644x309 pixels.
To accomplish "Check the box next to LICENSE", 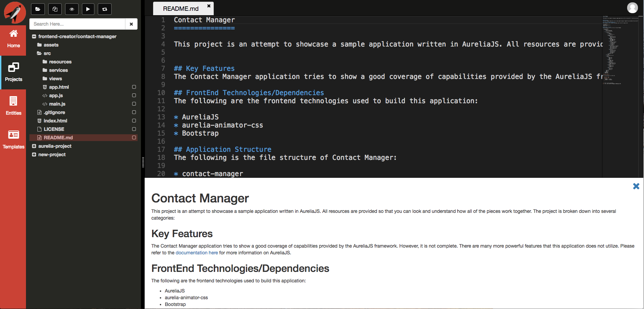I will (134, 129).
